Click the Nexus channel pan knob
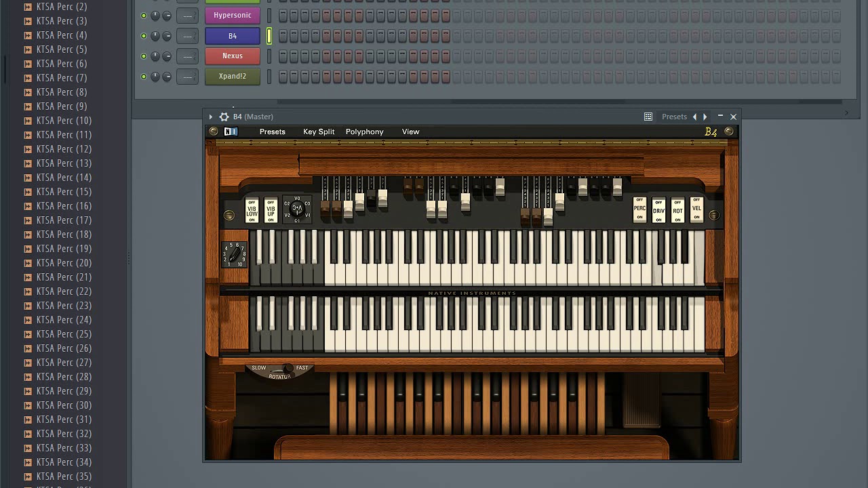This screenshot has height=488, width=868. [x=155, y=56]
